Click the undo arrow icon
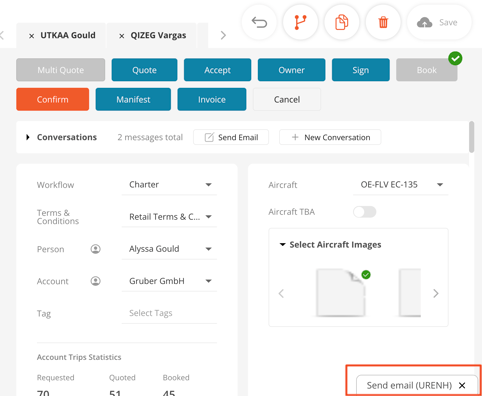This screenshot has height=396, width=482. [x=259, y=23]
